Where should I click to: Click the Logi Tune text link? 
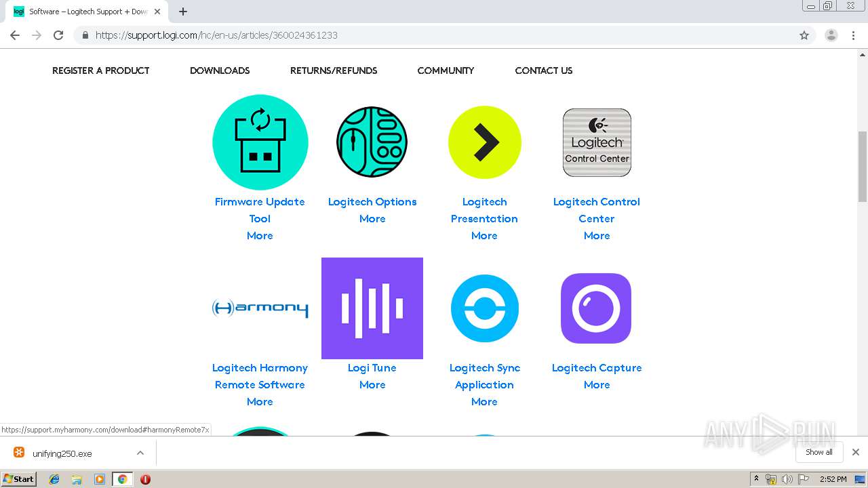click(x=372, y=368)
